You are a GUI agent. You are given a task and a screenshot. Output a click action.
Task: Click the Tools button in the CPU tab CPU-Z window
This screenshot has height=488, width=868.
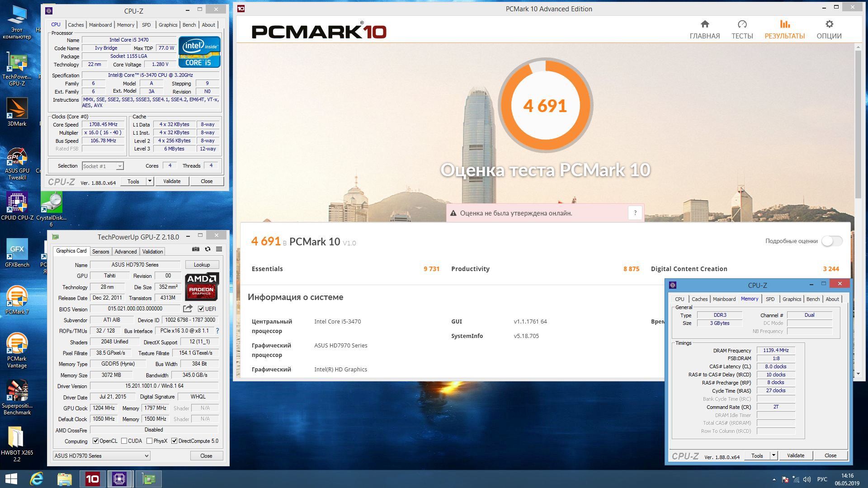click(x=133, y=181)
